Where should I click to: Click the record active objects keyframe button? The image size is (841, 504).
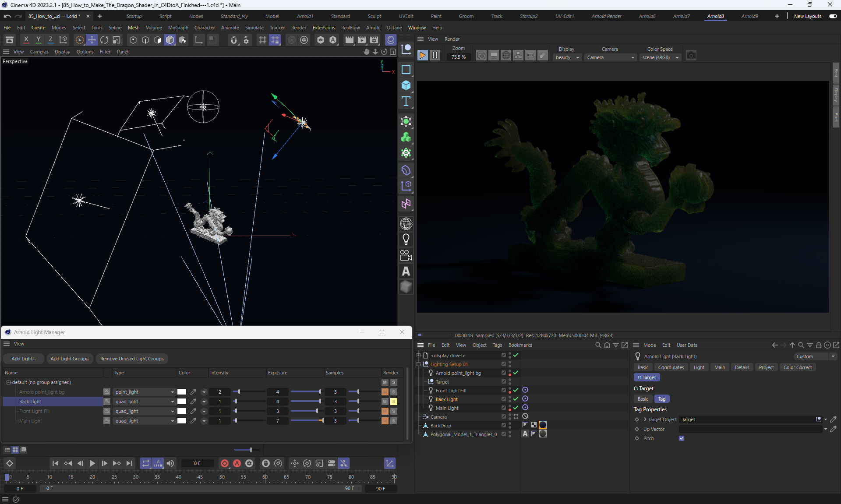click(225, 463)
